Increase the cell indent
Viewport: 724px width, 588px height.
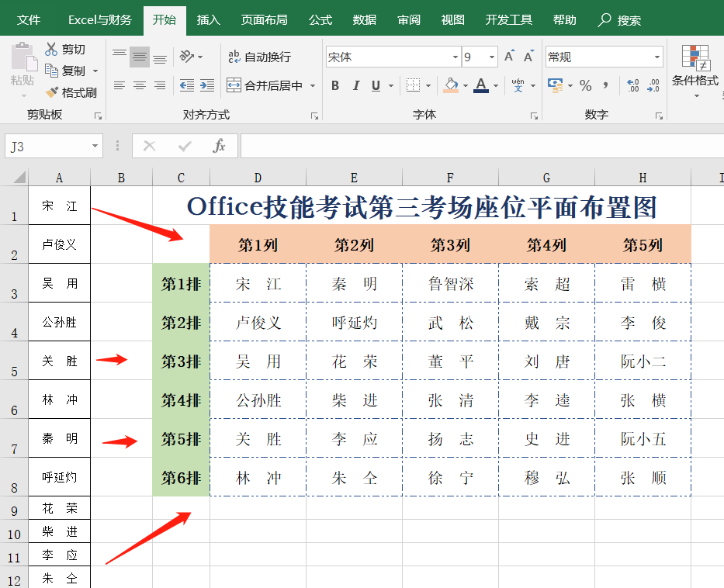click(x=207, y=85)
